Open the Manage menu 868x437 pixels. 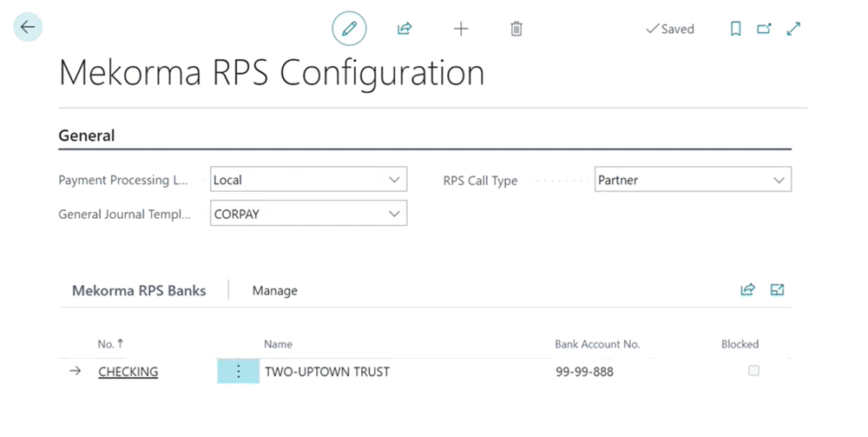(274, 291)
